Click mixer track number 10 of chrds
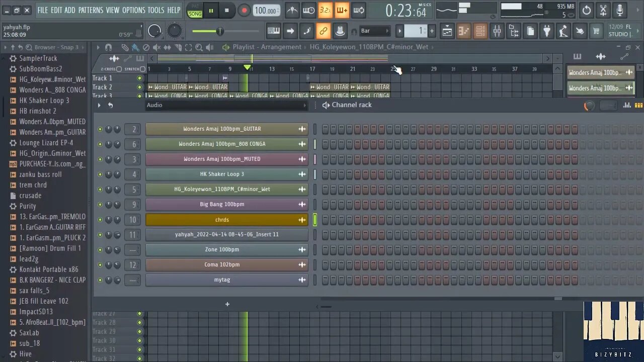644x362 pixels. pos(133,220)
